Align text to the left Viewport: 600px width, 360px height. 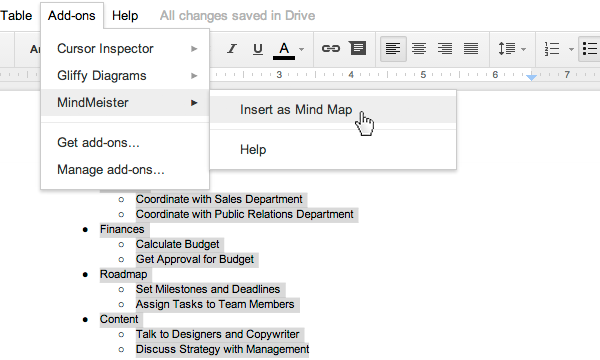[x=393, y=49]
